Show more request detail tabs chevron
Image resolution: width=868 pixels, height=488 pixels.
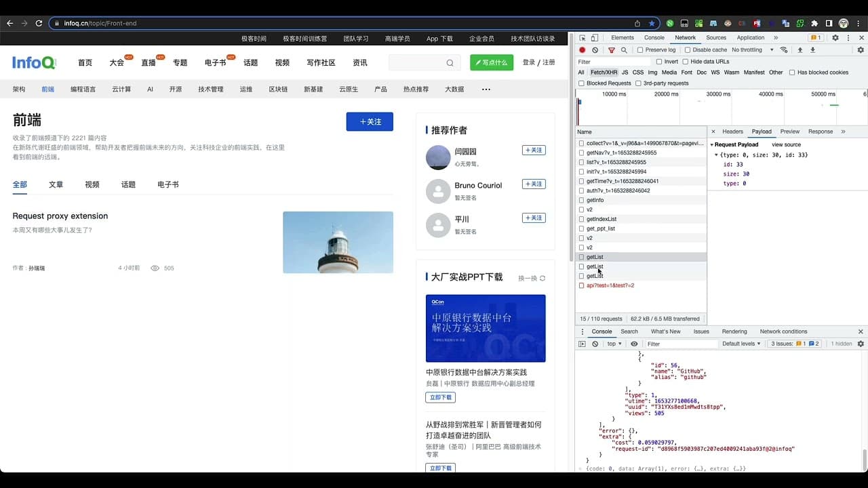click(x=843, y=131)
